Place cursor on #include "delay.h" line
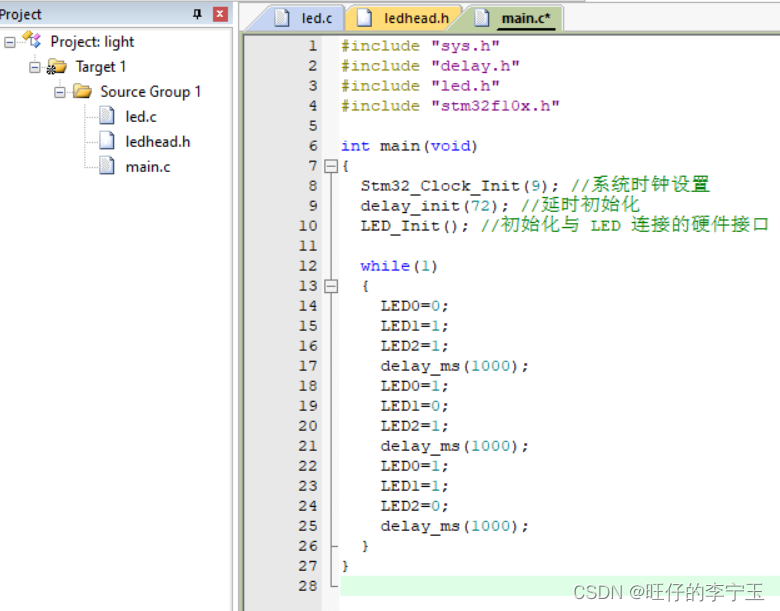The width and height of the screenshot is (780, 611). point(430,66)
